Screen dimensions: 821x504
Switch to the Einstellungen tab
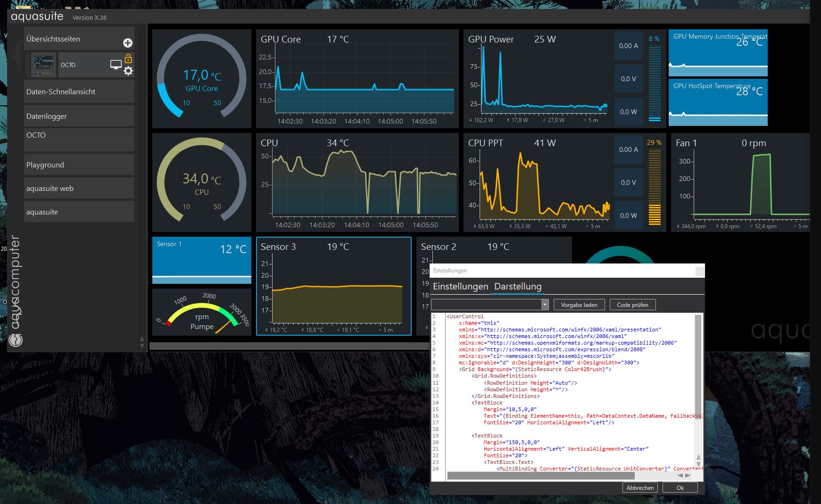pyautogui.click(x=460, y=287)
